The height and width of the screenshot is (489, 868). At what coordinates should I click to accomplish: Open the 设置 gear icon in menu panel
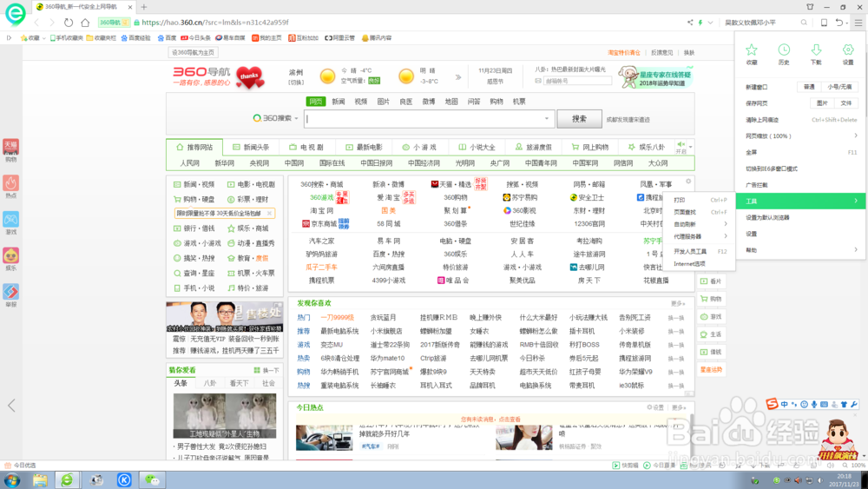pyautogui.click(x=848, y=50)
